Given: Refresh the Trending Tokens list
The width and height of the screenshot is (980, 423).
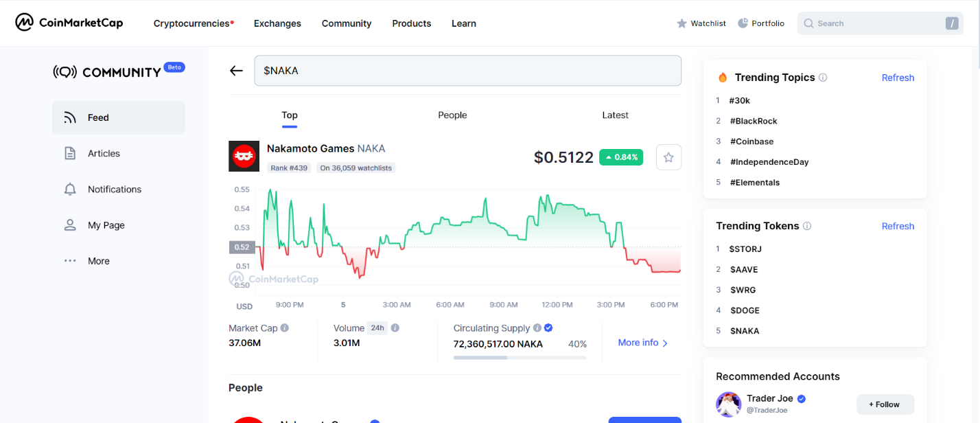Looking at the screenshot, I should [x=898, y=226].
